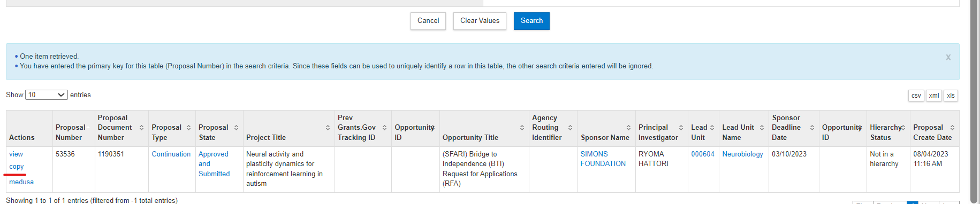Image resolution: width=980 pixels, height=204 pixels.
Task: Sort by Proposal Create Date arrows
Action: [952, 128]
